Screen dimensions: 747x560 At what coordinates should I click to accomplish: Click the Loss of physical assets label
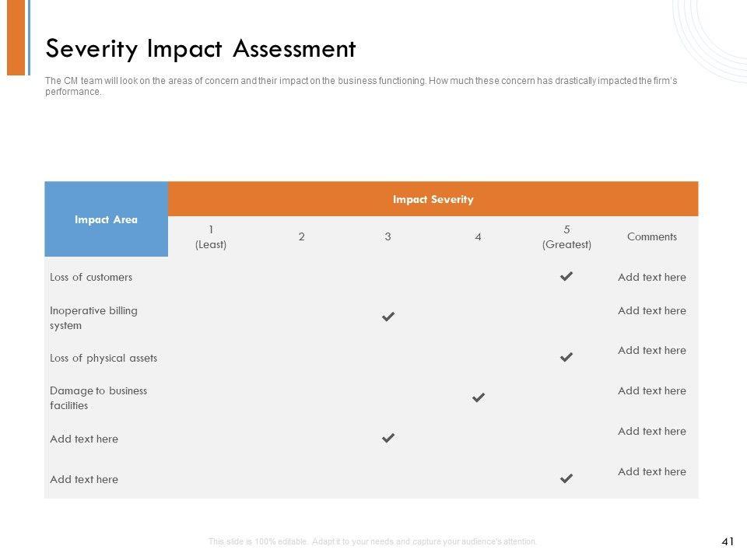(x=103, y=358)
